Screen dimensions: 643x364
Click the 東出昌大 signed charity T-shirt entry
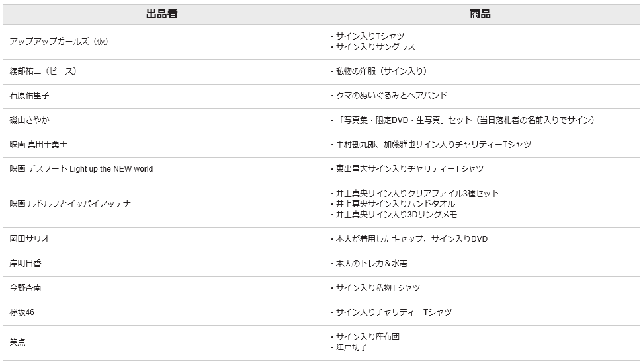tap(409, 169)
